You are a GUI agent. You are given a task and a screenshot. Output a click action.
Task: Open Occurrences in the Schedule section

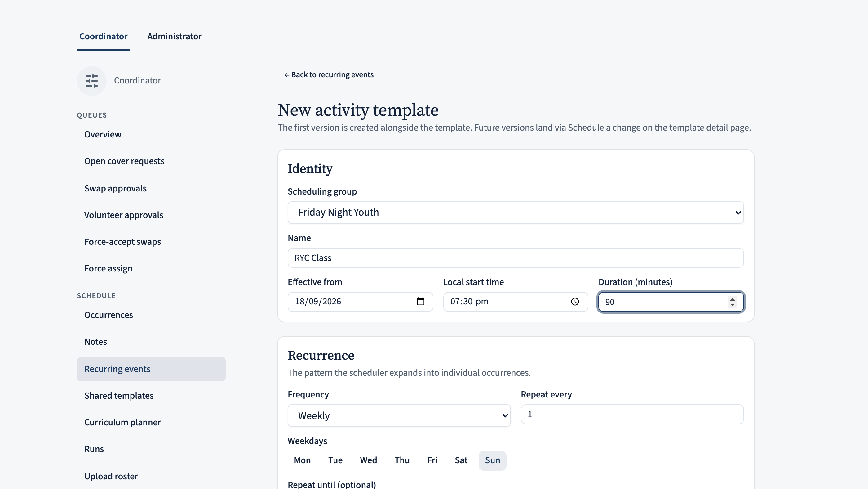click(151, 315)
